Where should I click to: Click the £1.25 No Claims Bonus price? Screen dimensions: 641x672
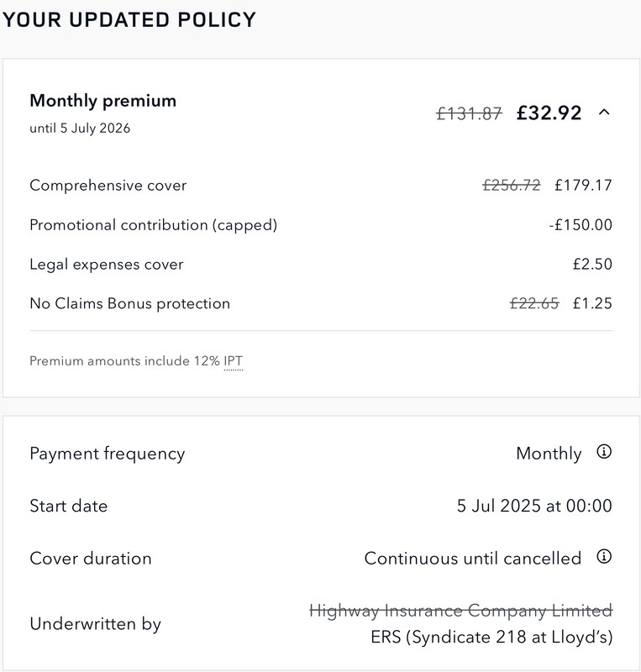point(592,303)
